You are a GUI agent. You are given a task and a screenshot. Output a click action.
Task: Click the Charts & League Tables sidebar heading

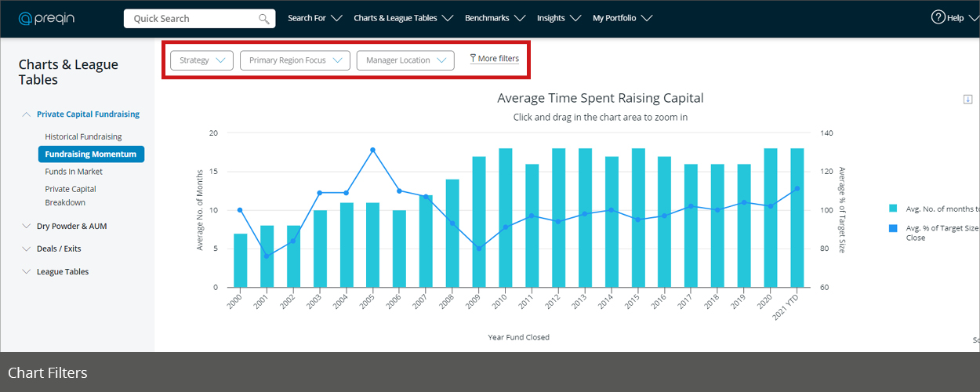pyautogui.click(x=68, y=72)
